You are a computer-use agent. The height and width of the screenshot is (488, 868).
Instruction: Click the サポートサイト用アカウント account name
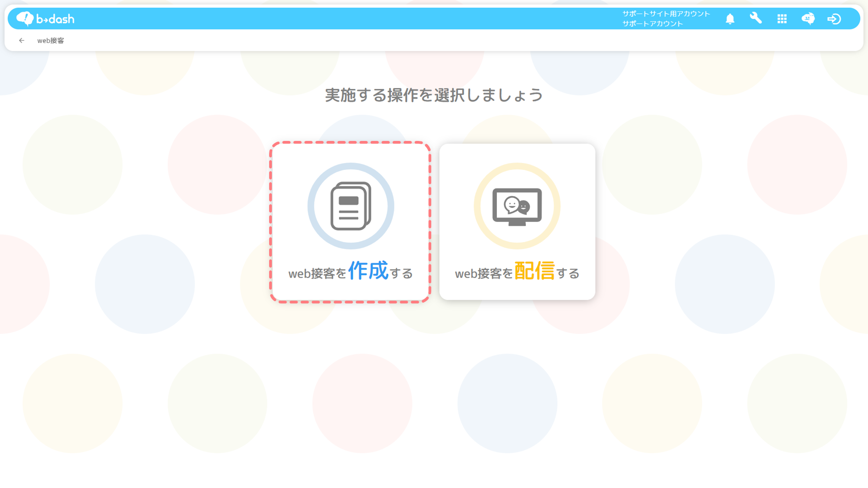click(666, 14)
